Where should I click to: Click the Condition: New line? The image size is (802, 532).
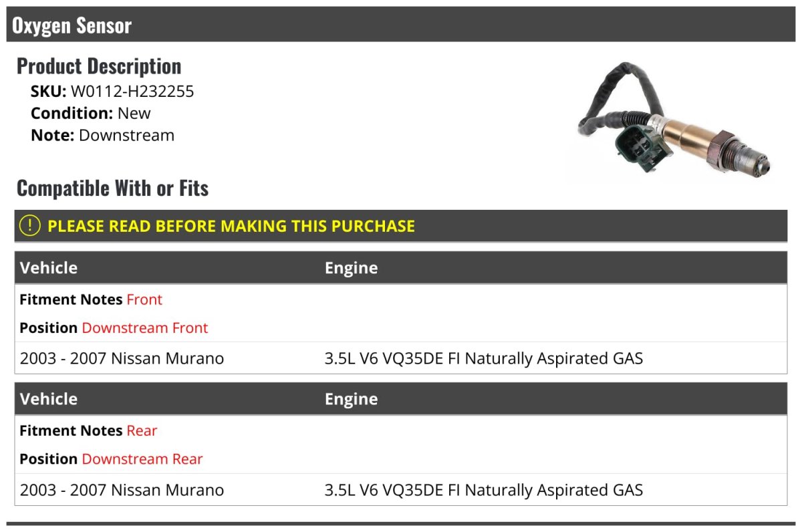91,113
